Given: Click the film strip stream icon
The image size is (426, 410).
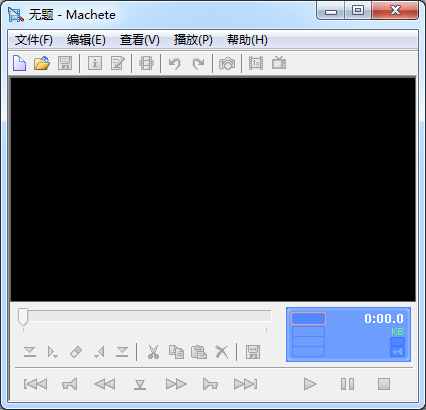Looking at the screenshot, I should (x=146, y=63).
